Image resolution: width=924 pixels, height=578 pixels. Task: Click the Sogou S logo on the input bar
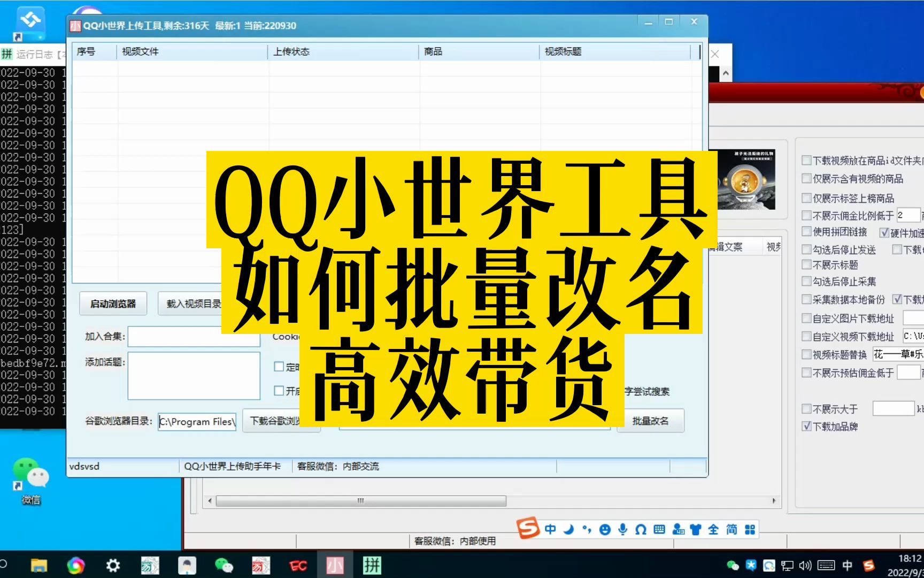click(528, 528)
